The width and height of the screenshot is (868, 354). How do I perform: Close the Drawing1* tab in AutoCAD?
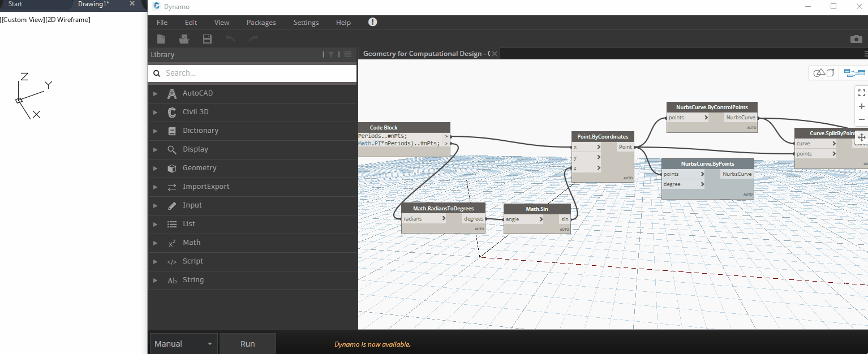(x=132, y=3)
